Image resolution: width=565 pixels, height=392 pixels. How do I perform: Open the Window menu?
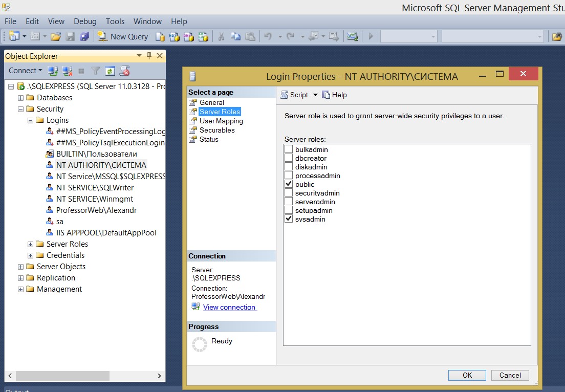147,21
